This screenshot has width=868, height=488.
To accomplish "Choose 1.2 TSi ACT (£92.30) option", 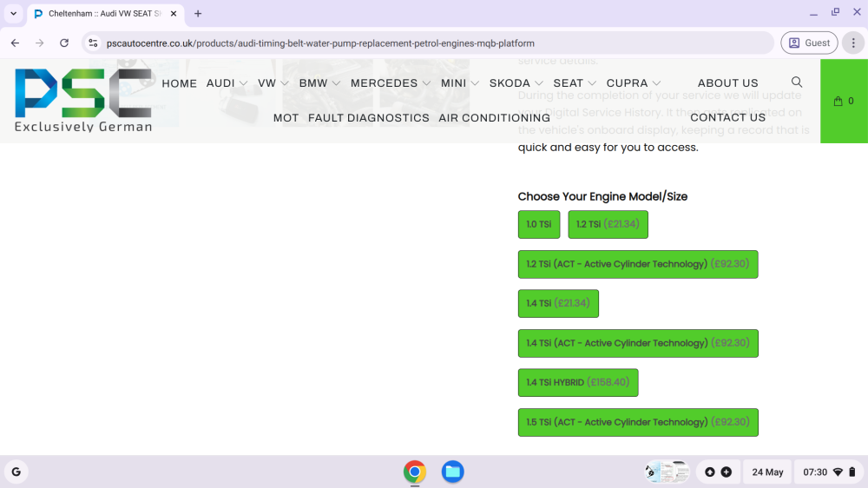I will [638, 264].
